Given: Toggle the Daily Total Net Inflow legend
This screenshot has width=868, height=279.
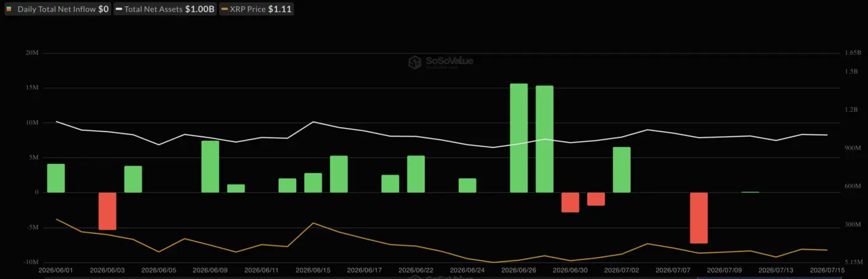Looking at the screenshot, I should (58, 10).
